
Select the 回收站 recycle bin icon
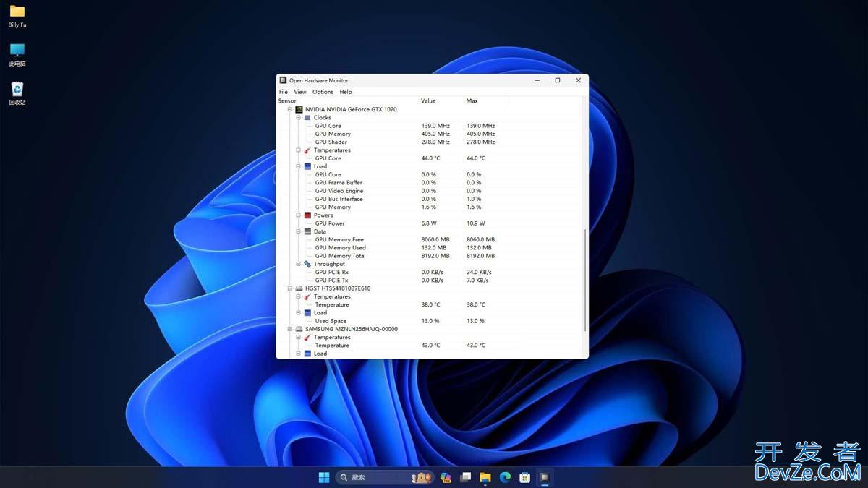17,93
